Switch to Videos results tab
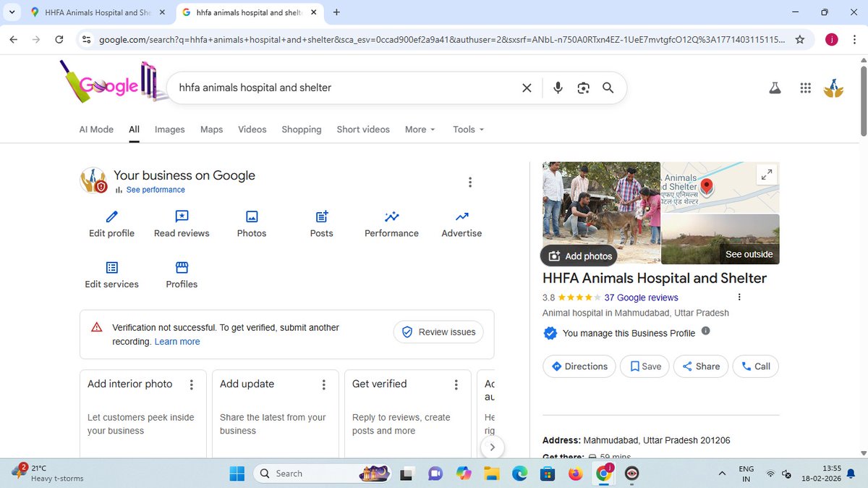The image size is (868, 488). [x=252, y=130]
